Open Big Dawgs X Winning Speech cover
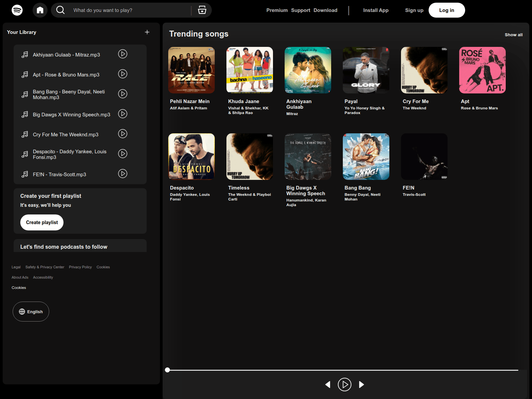Image resolution: width=532 pixels, height=399 pixels. click(x=308, y=157)
